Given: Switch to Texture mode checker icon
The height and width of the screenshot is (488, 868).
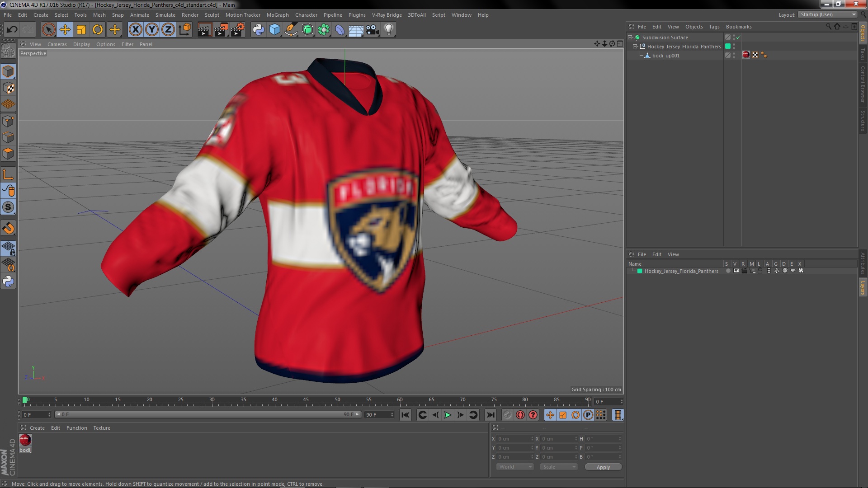Looking at the screenshot, I should (8, 88).
